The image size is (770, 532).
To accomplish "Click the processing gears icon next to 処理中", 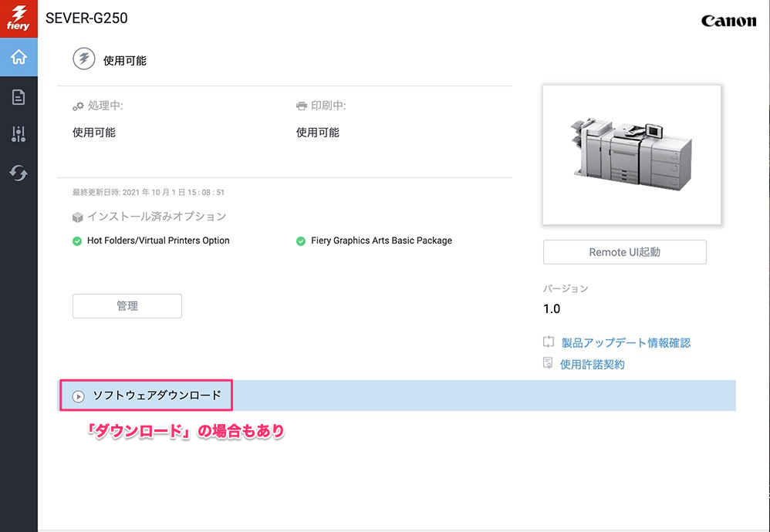I will [x=78, y=106].
